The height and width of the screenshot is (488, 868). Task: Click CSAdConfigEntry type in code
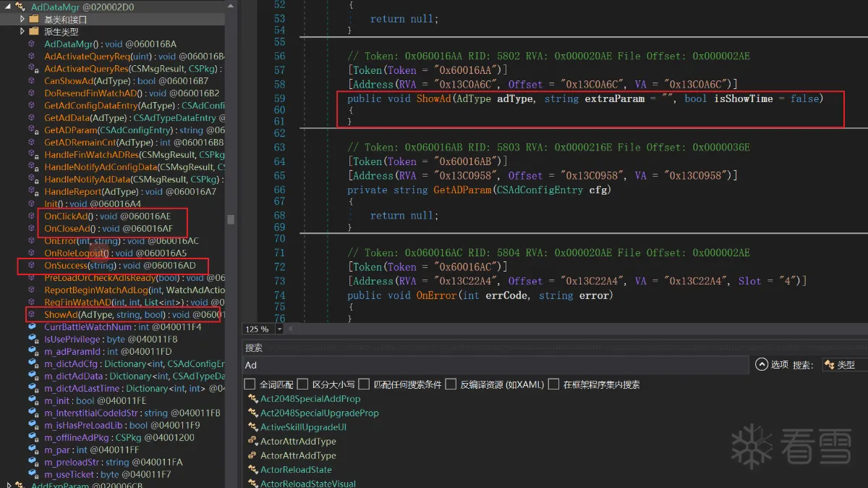[542, 190]
